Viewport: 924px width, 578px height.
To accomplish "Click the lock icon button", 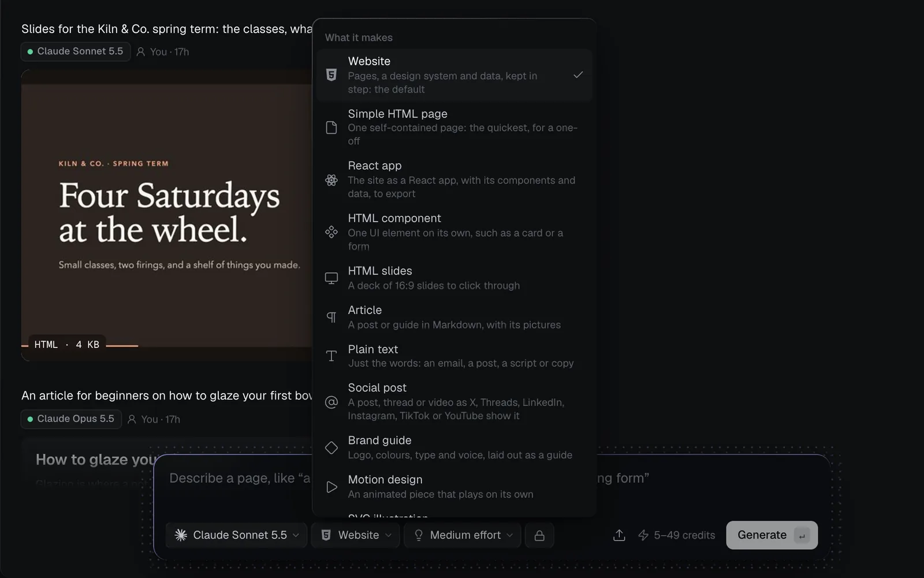I will [x=539, y=535].
